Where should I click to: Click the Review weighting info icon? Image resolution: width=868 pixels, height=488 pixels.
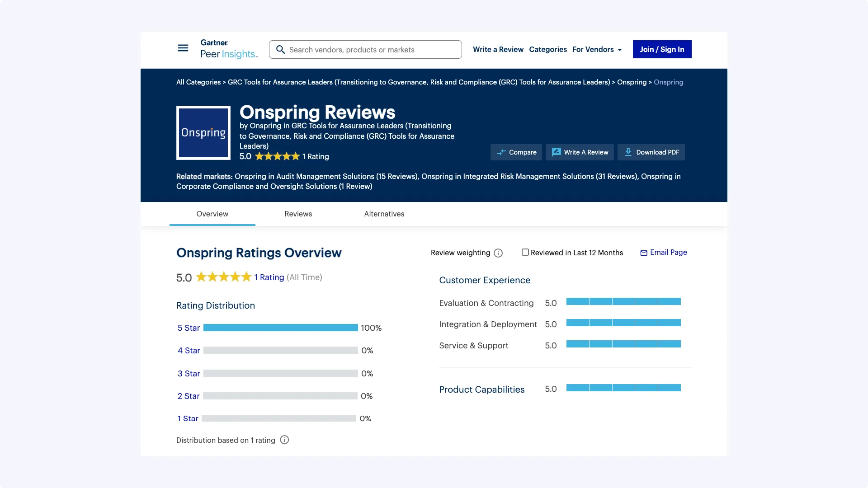[498, 253]
